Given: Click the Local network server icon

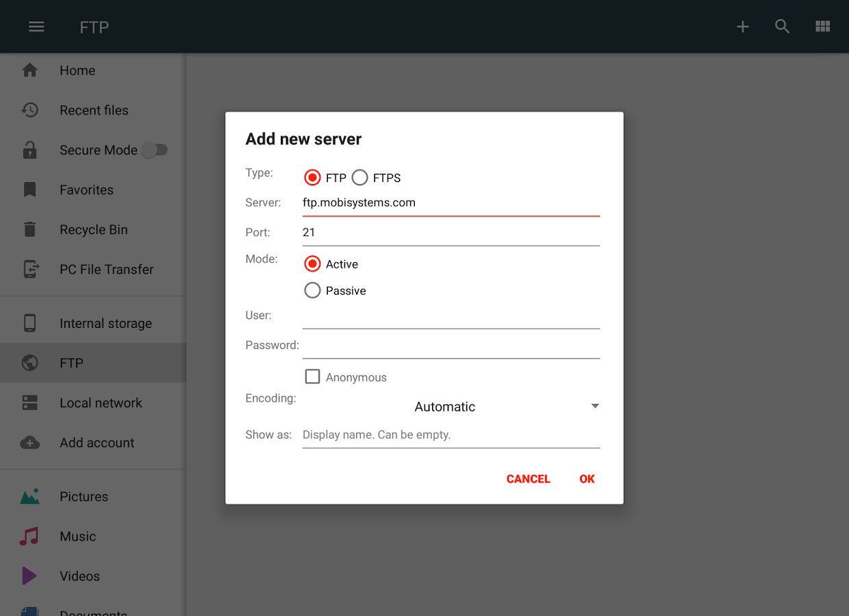Looking at the screenshot, I should coord(30,402).
